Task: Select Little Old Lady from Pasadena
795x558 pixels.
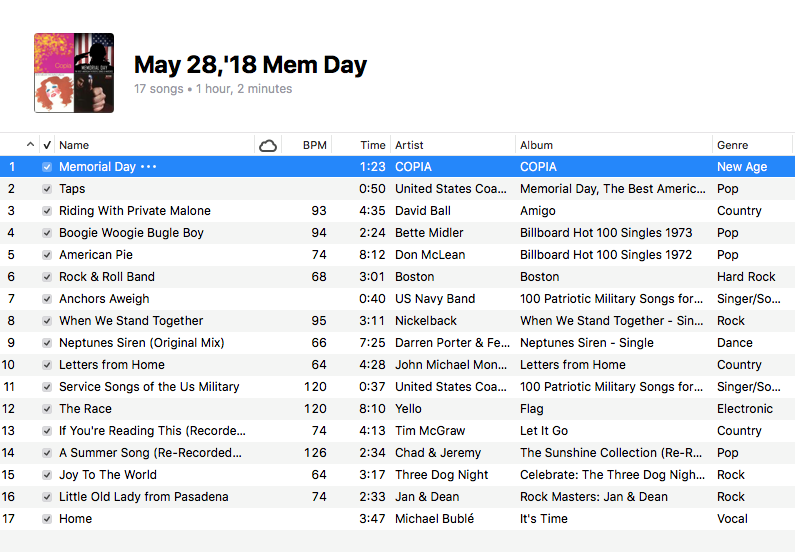Action: tap(398, 497)
